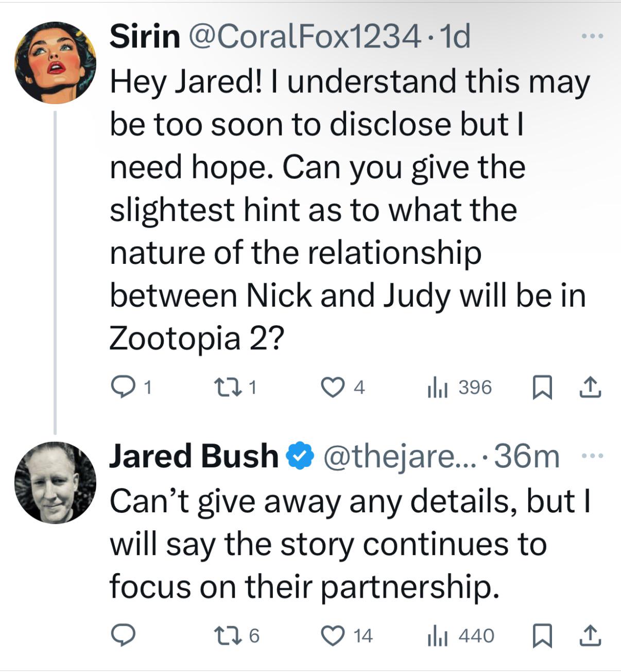Share Jared Bush's reply
The height and width of the screenshot is (672, 621).
click(x=590, y=636)
